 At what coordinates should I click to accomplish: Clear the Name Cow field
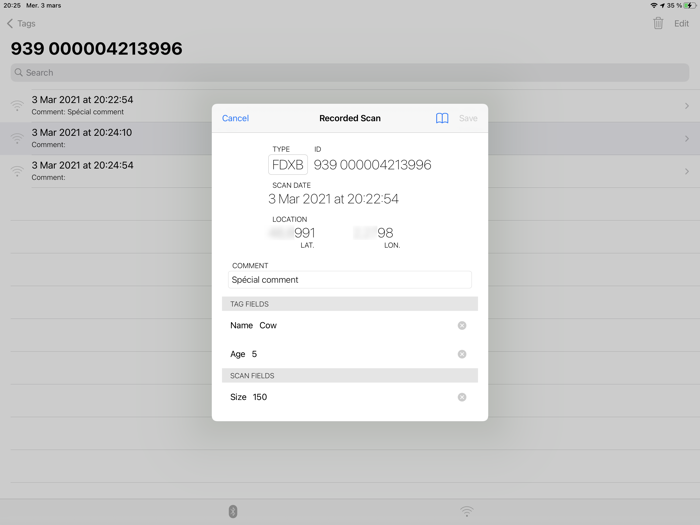coord(462,325)
